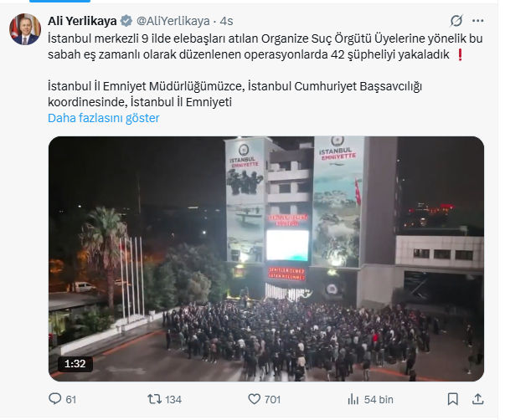Click the Grok explain icon

(x=456, y=21)
